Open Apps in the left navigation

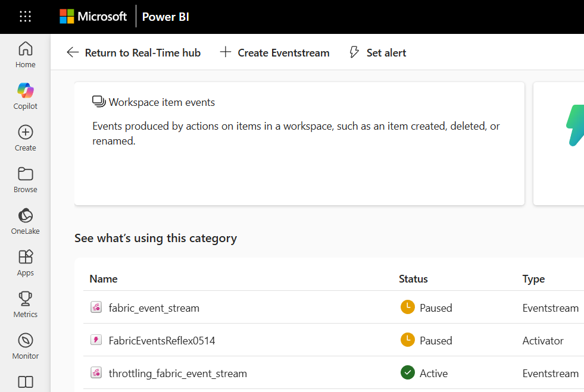[x=25, y=262]
